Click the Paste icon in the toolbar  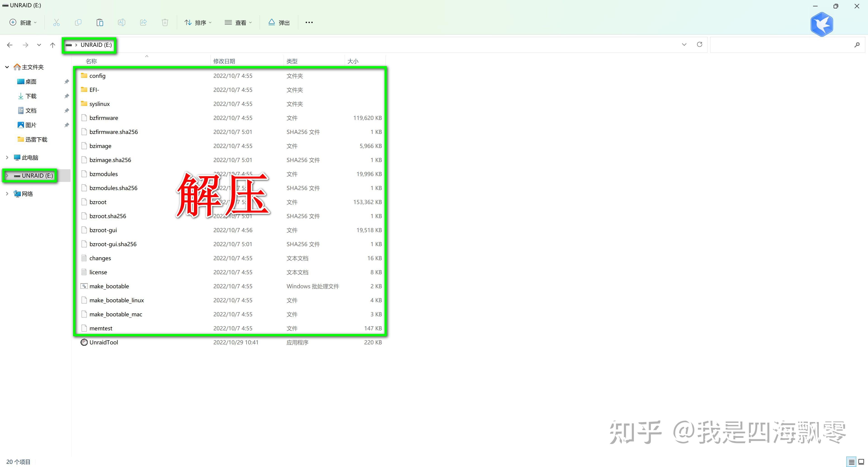[99, 22]
